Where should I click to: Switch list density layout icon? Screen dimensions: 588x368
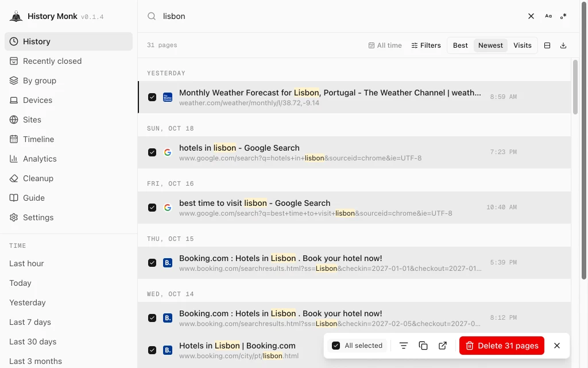547,45
